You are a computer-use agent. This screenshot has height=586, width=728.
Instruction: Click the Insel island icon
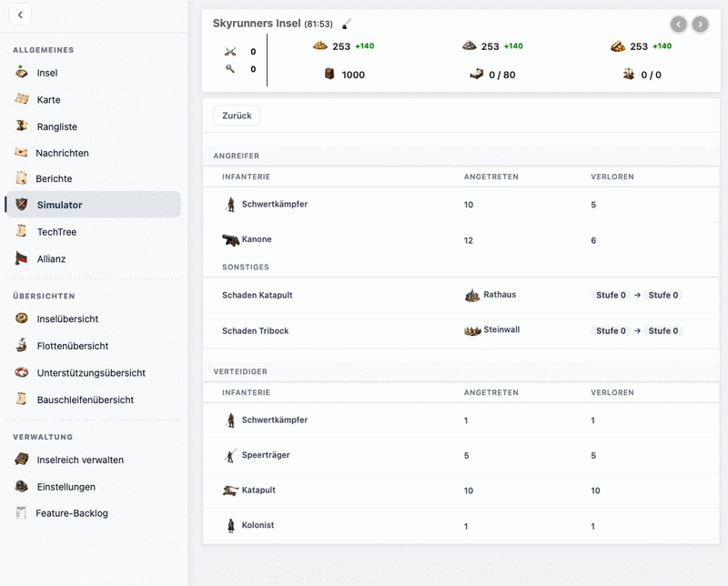click(x=21, y=72)
